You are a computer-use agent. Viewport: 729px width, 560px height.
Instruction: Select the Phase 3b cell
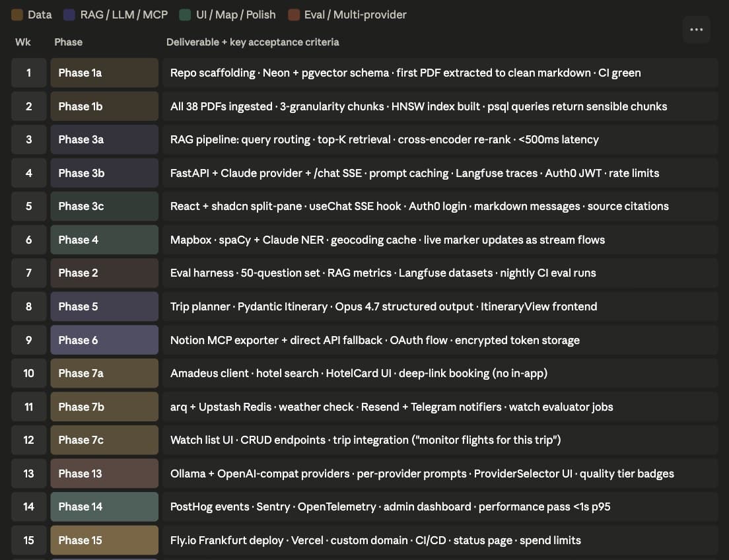click(x=104, y=173)
